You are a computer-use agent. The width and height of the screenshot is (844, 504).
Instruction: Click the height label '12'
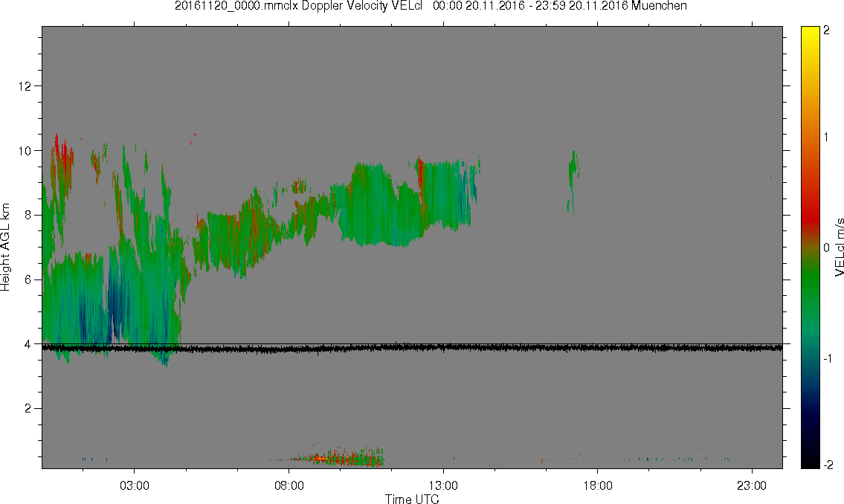(25, 86)
